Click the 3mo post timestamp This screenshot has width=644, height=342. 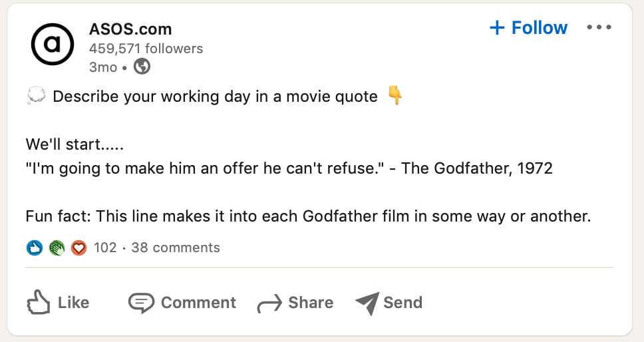click(x=103, y=67)
